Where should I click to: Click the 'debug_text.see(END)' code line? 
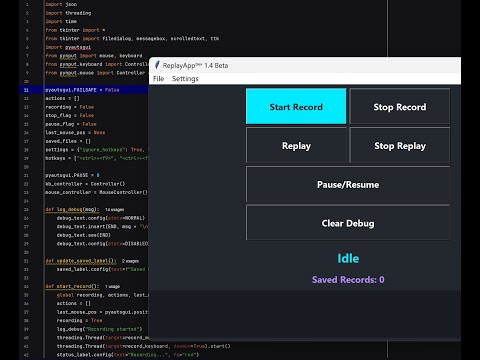pyautogui.click(x=83, y=235)
